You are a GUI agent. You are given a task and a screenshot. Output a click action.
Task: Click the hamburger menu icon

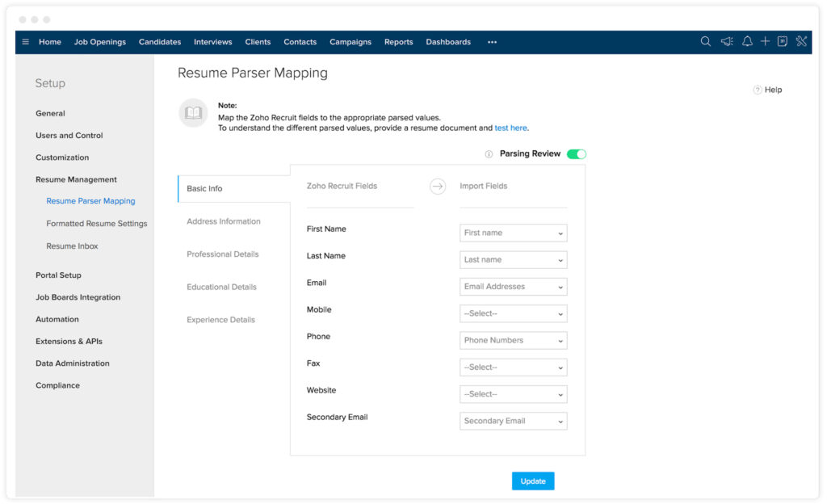[25, 41]
